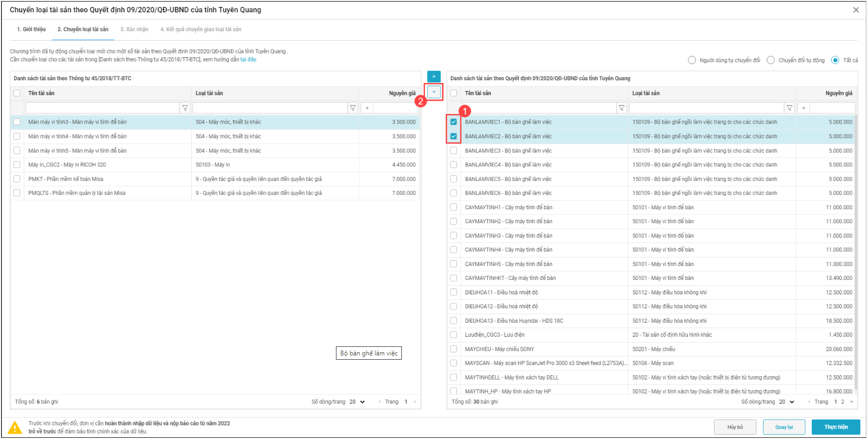Follow the 'tại đây' help link
Screen dimensions: 868x440
click(248, 59)
